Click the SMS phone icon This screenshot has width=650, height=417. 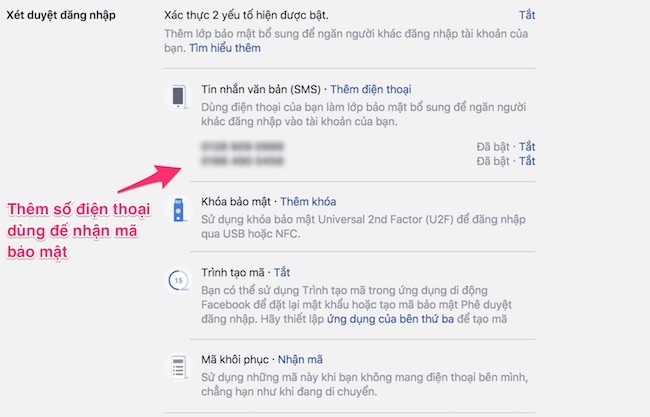[x=178, y=97]
